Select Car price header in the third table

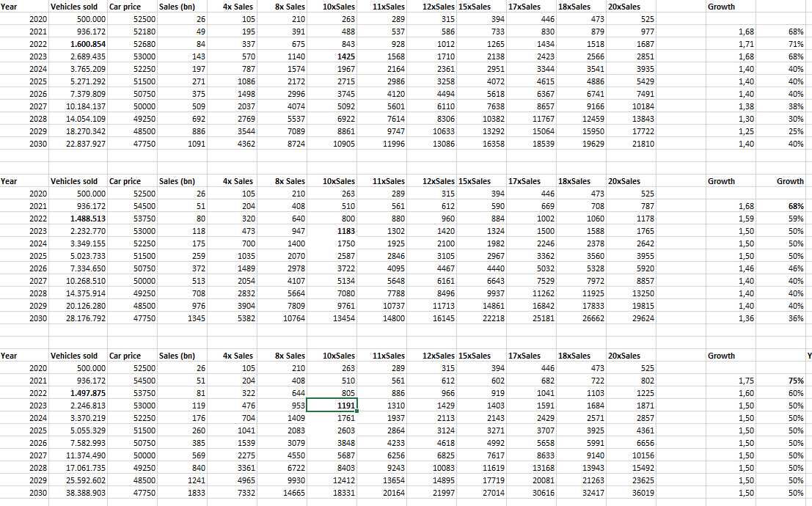(x=125, y=356)
